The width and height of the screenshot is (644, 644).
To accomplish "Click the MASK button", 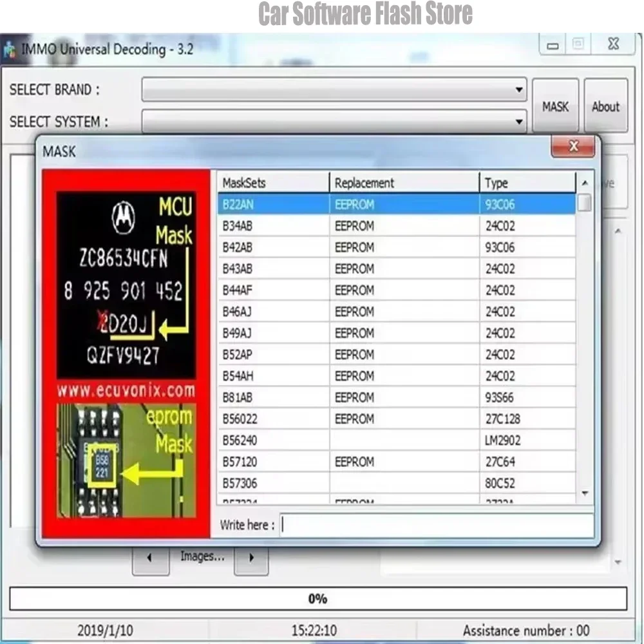I will click(555, 106).
